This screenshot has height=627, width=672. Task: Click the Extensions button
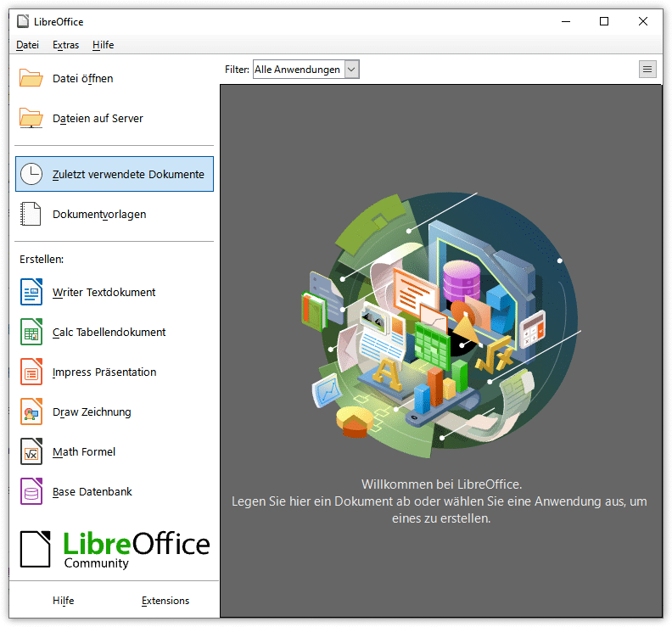(x=165, y=601)
